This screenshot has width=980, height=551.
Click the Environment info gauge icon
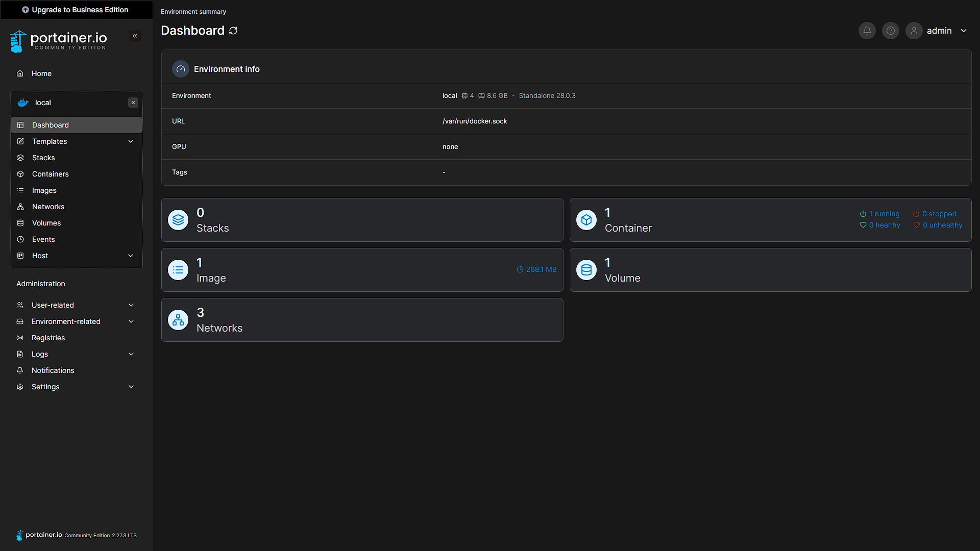click(x=181, y=69)
